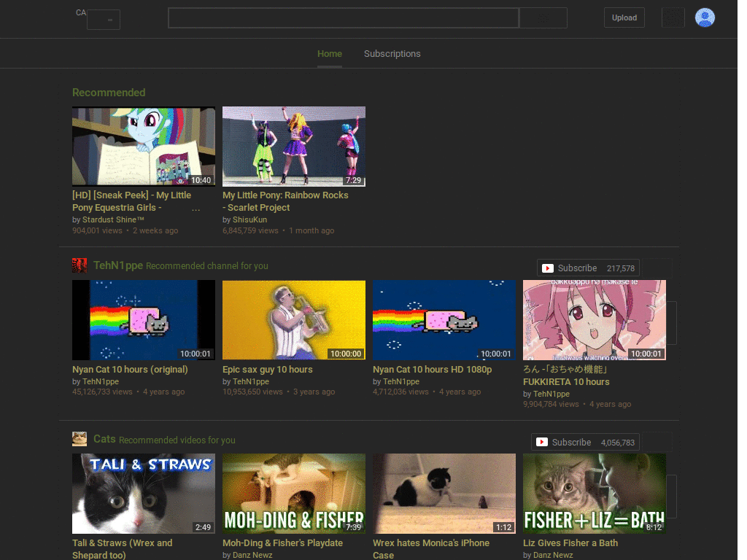
Task: Focus the search input field
Action: (x=344, y=18)
